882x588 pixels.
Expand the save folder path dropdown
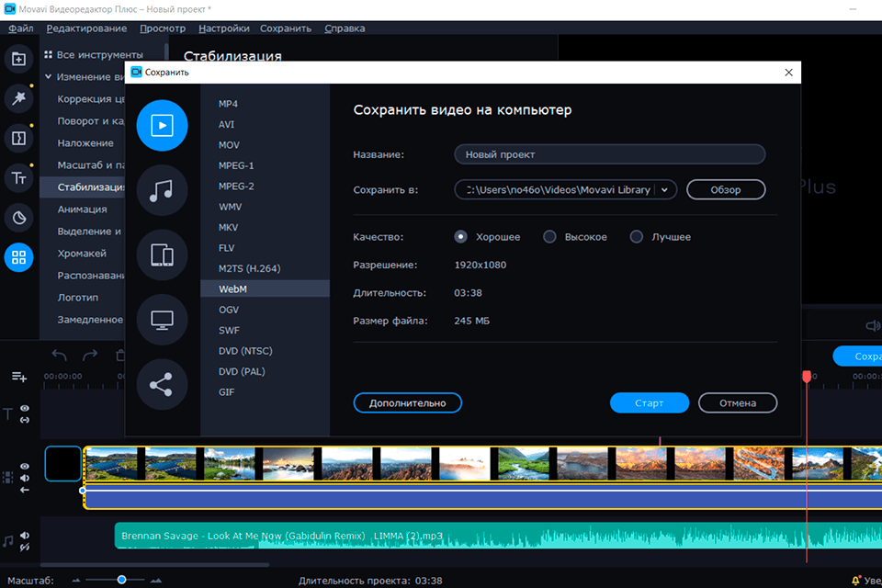coord(665,190)
